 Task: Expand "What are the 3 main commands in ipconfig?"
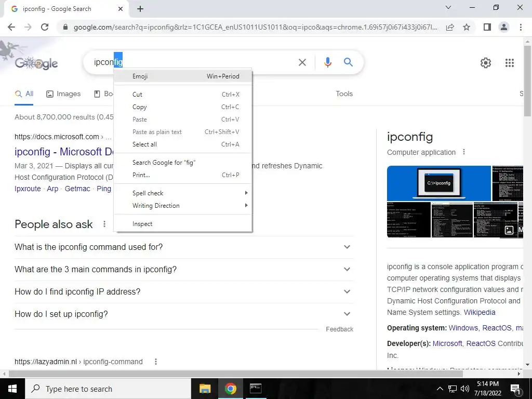click(184, 270)
